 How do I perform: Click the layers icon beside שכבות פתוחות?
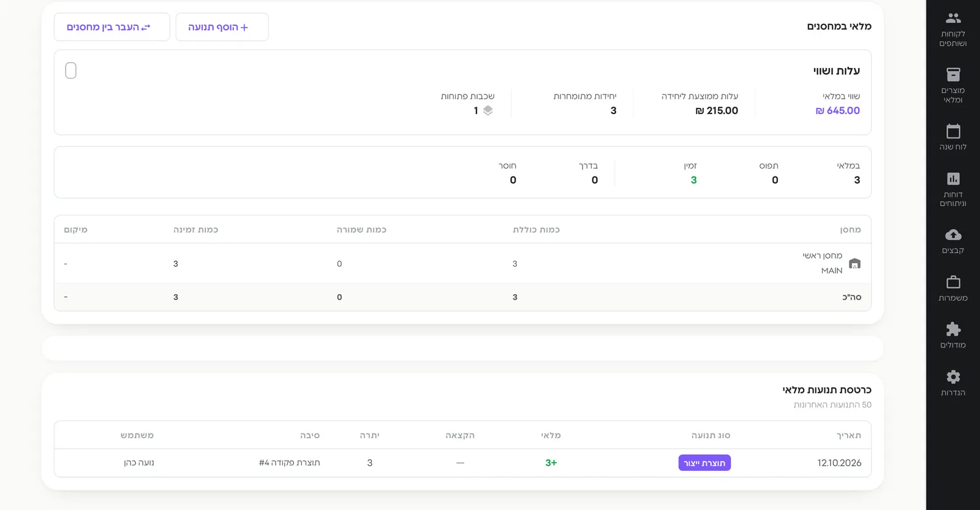pos(488,110)
